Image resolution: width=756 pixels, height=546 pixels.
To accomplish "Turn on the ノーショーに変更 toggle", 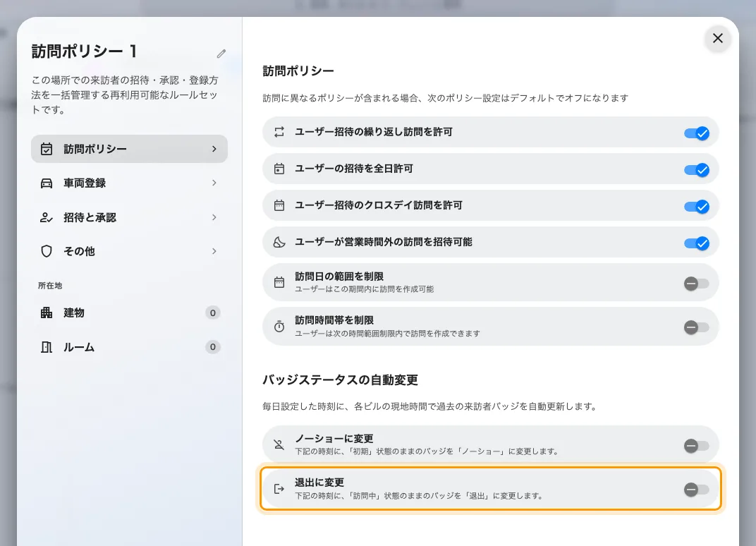I will pyautogui.click(x=697, y=446).
